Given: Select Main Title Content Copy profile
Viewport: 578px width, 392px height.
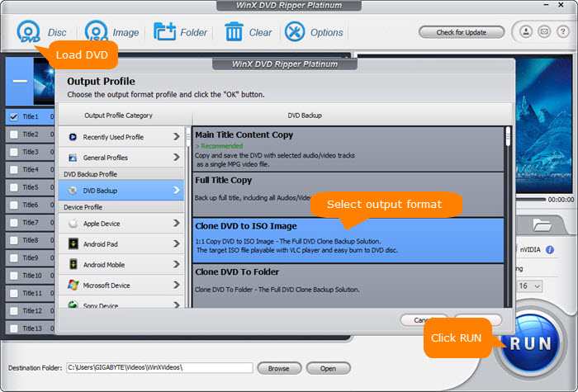Looking at the screenshot, I should 347,148.
